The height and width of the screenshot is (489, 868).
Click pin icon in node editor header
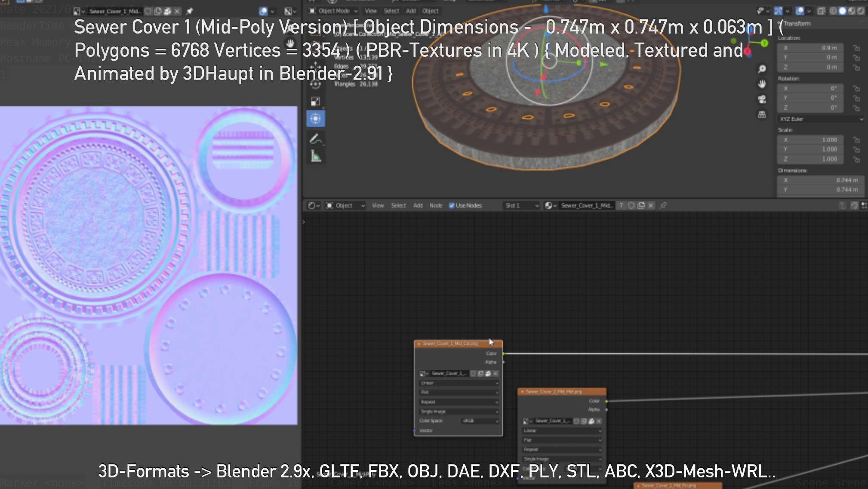pos(663,206)
